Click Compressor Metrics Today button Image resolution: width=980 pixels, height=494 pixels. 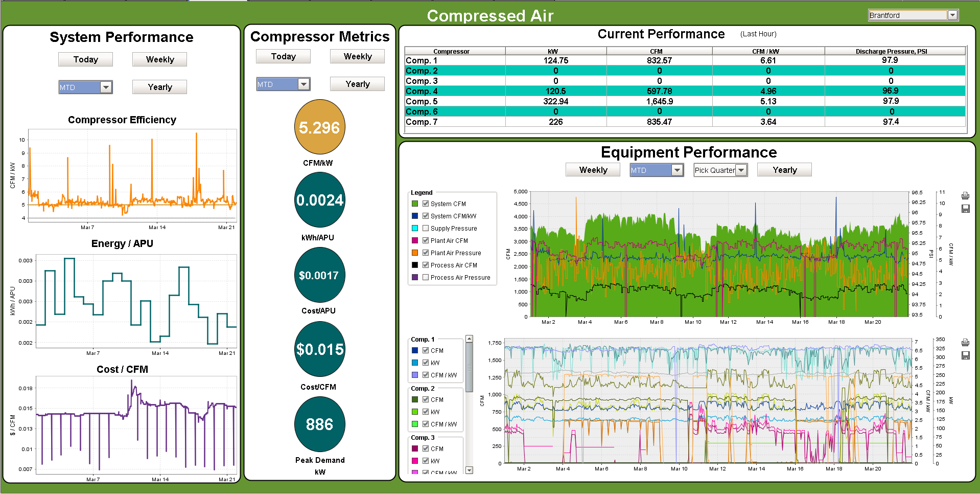coord(283,56)
